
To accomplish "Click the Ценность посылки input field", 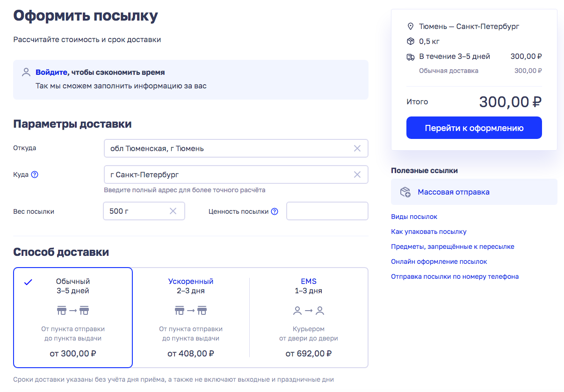I will [327, 211].
